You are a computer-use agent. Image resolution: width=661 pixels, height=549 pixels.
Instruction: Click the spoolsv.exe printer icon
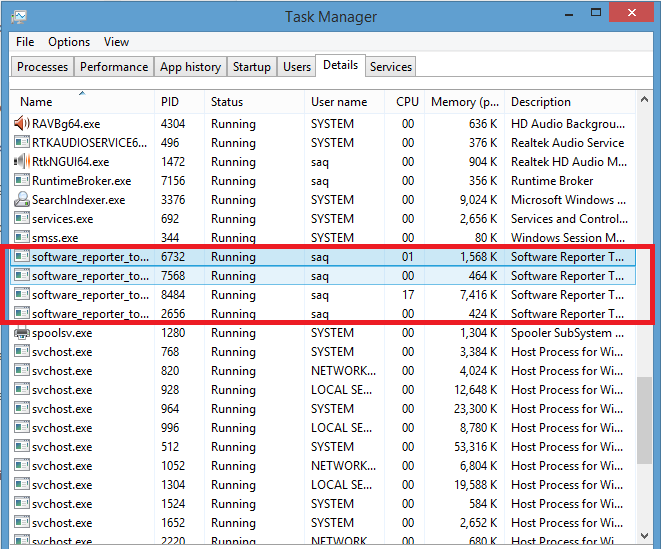tap(22, 333)
